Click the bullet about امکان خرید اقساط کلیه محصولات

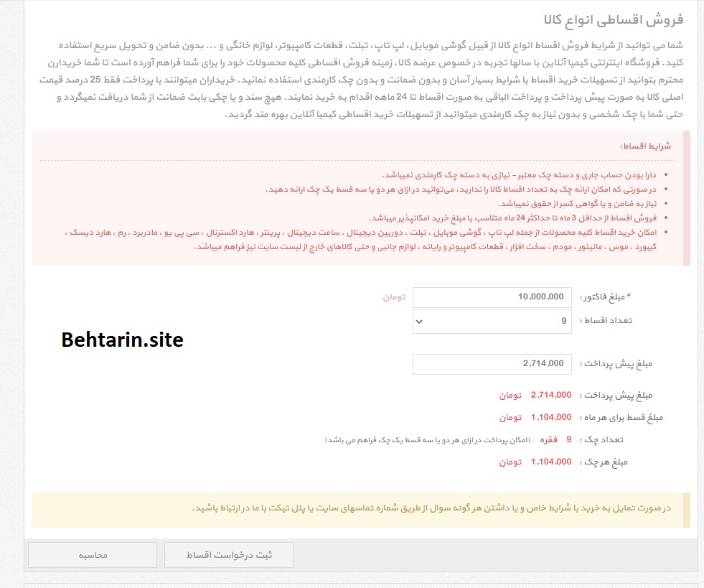click(x=361, y=240)
